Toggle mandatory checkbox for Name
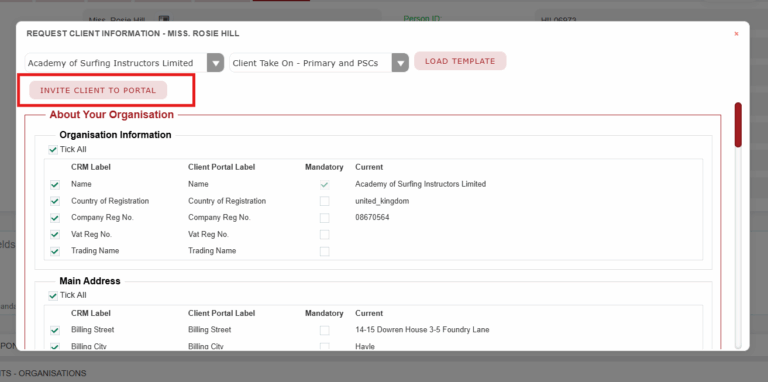 pos(324,185)
